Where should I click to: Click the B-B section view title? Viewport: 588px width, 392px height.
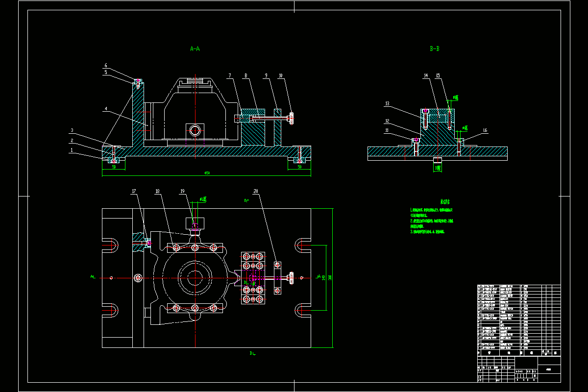pos(434,49)
